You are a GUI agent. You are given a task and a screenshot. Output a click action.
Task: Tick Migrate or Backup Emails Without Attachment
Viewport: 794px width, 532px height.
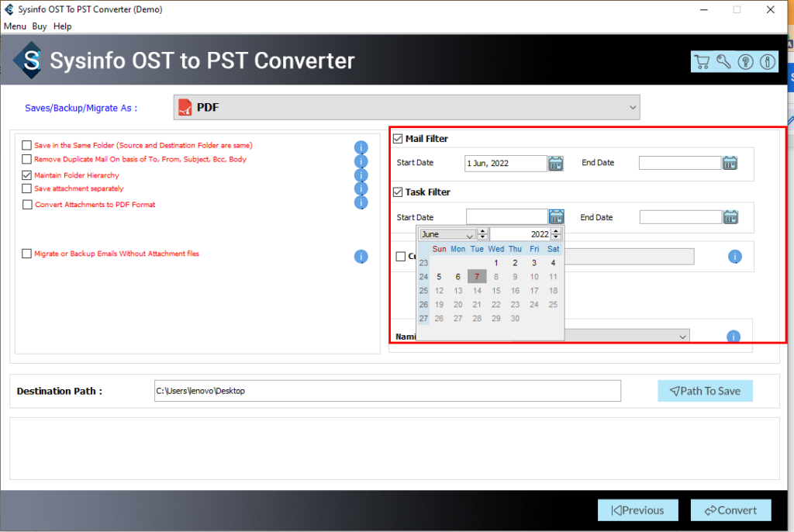click(27, 254)
